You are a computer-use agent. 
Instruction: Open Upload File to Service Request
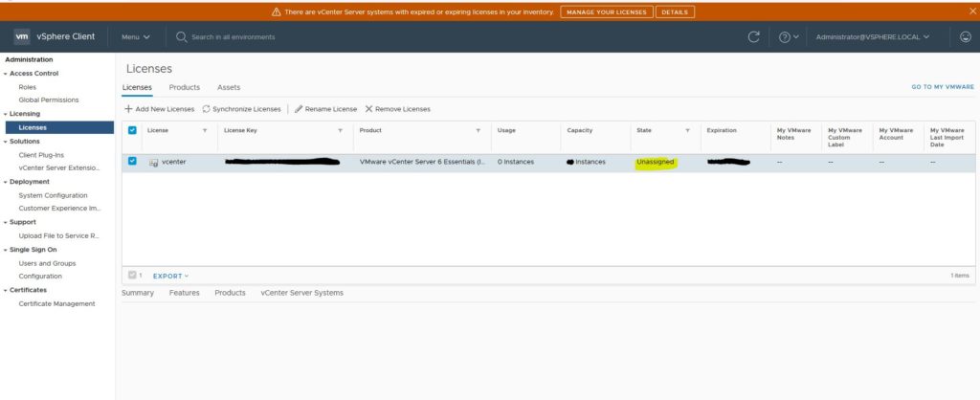(58, 236)
